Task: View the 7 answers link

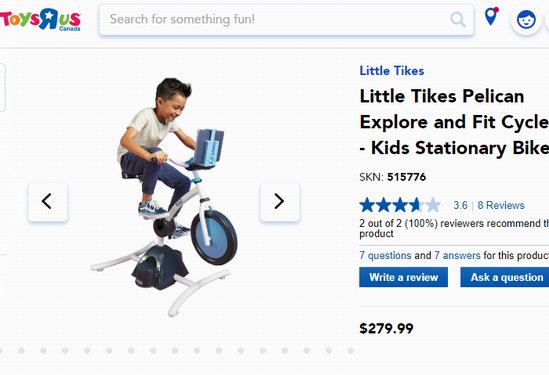Action: click(x=457, y=255)
